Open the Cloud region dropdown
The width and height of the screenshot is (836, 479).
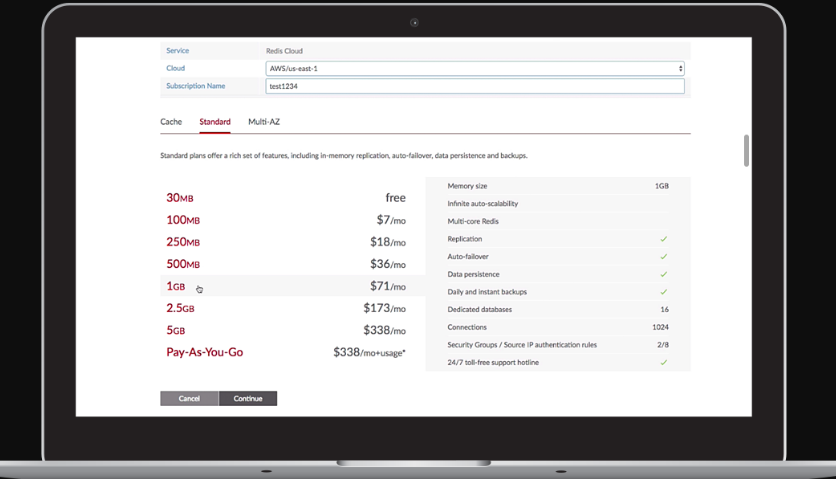475,68
